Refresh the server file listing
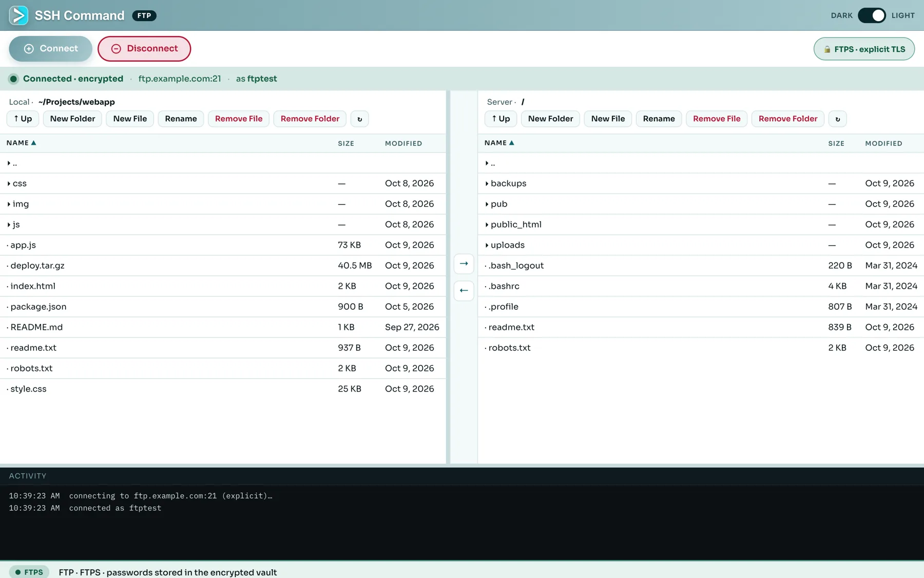Image resolution: width=924 pixels, height=578 pixels. click(837, 119)
